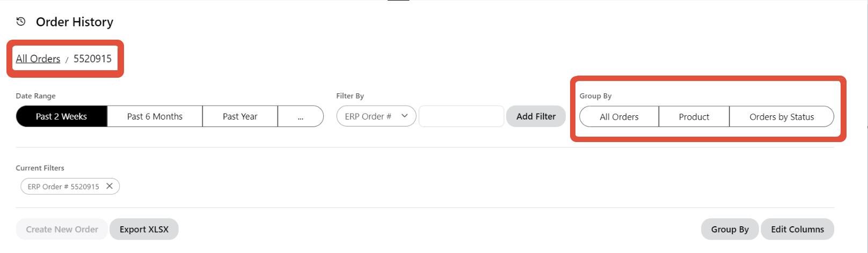Screen dimensions: 868x253
Task: Expand more date range options via ellipsis
Action: click(301, 116)
